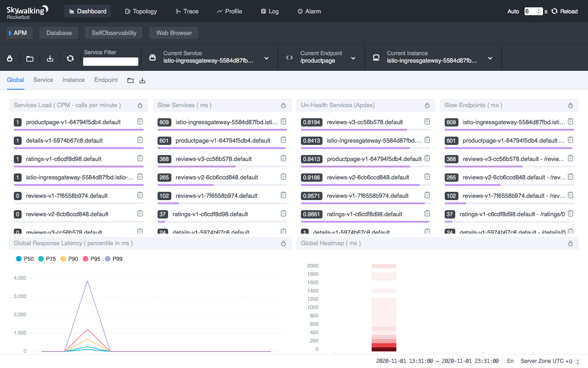Toggle the P50 legend series
This screenshot has width=588, height=368.
[x=25, y=259]
